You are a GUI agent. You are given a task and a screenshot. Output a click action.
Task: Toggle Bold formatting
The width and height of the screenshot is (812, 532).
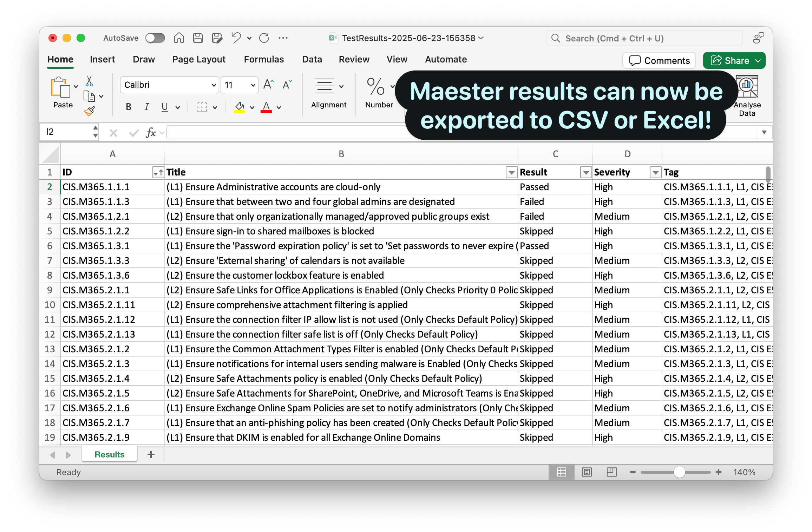128,107
